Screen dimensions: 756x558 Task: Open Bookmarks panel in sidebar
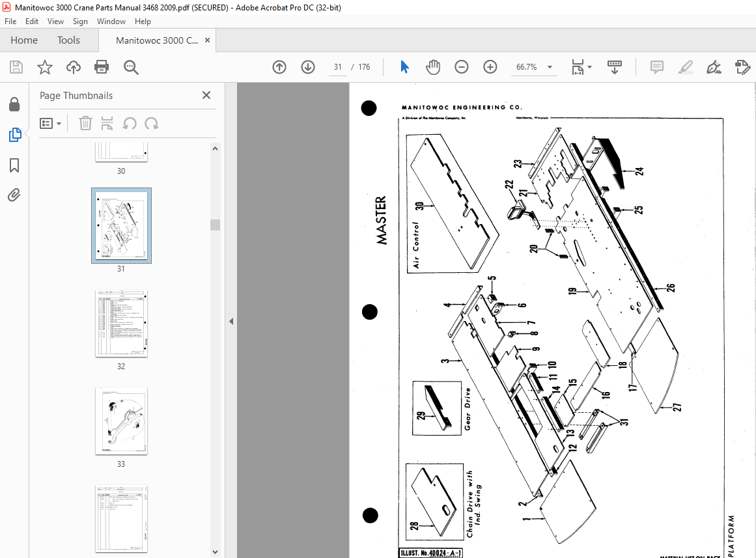pyautogui.click(x=14, y=165)
